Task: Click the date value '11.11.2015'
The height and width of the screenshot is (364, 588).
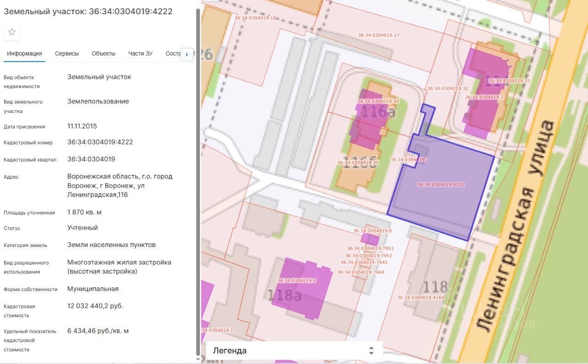Action: [x=82, y=126]
